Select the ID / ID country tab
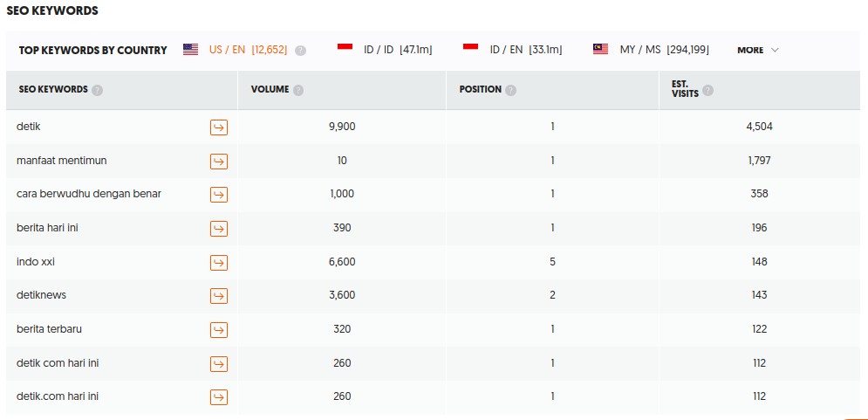Image resolution: width=868 pixels, height=420 pixels. coord(384,50)
